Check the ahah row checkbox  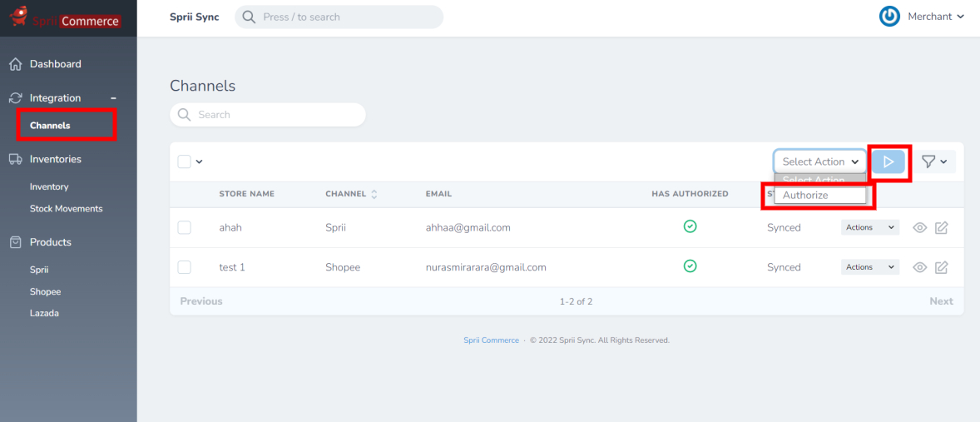coord(185,227)
